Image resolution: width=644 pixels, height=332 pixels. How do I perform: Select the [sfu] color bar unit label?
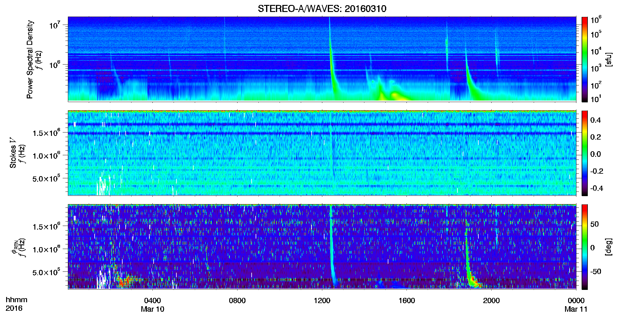609,59
